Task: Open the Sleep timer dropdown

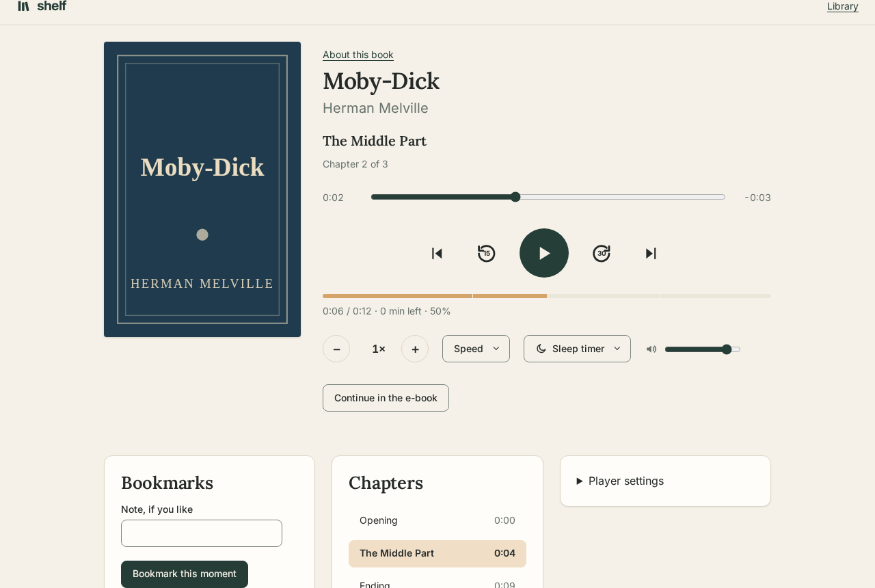Action: (577, 349)
